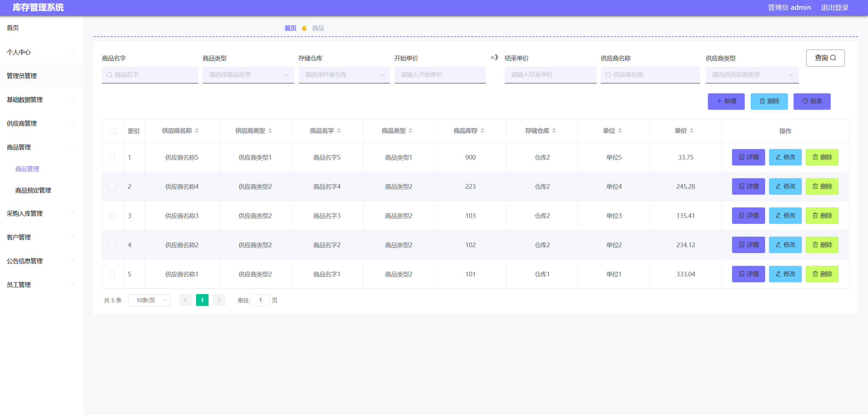The image size is (868, 415).
Task: Open the 存储仓库 filter dropdown
Action: point(344,75)
